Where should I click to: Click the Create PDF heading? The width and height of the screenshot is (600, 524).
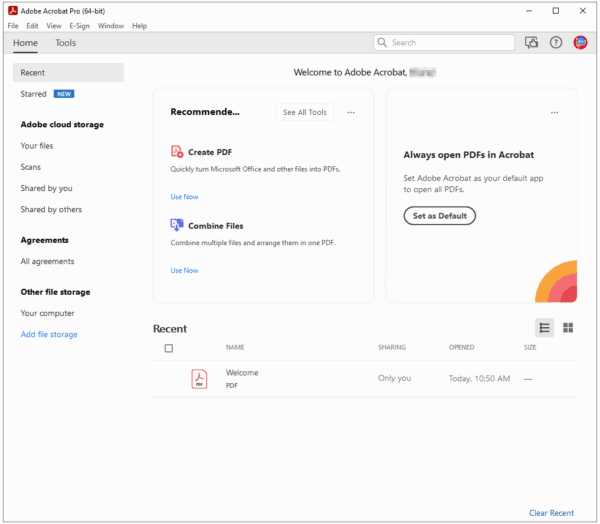tap(210, 152)
